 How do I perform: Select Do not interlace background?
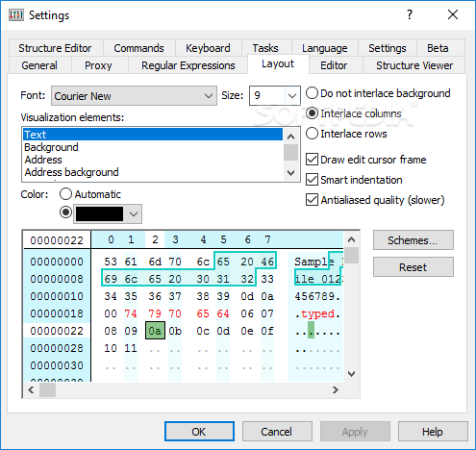click(378, 93)
